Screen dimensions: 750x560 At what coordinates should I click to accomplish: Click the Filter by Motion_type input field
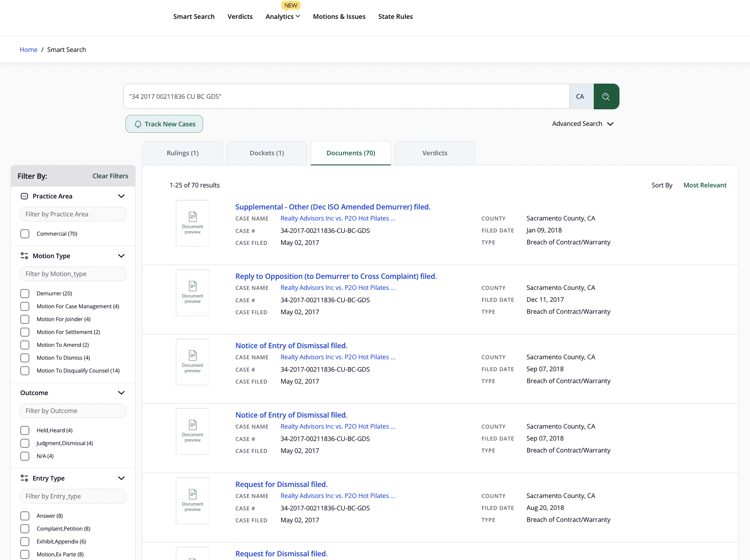pyautogui.click(x=73, y=274)
